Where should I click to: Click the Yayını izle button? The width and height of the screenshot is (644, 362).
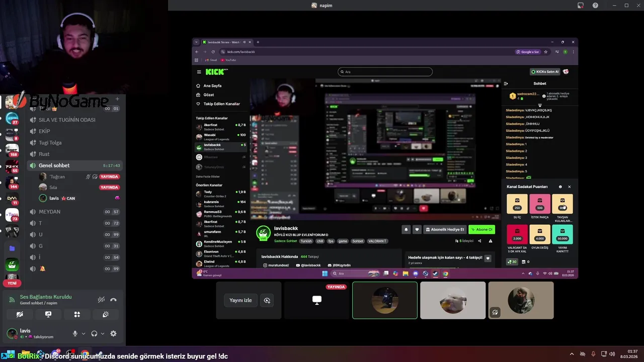point(240,300)
